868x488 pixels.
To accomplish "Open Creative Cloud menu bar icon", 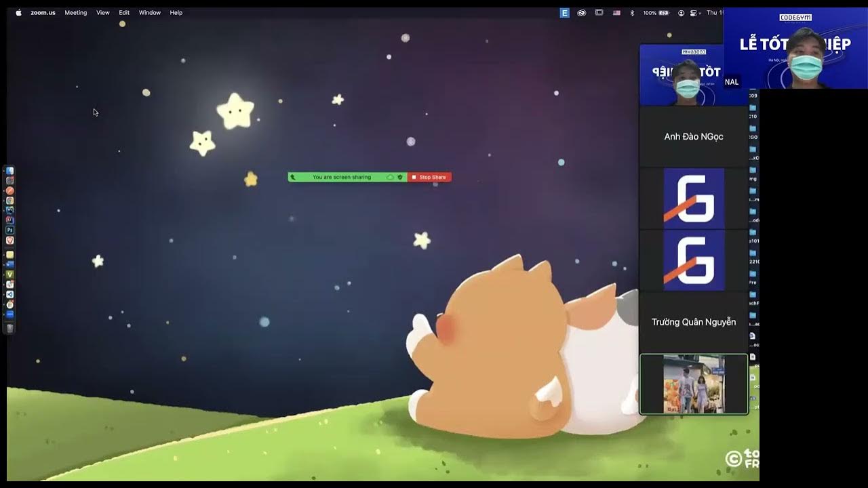I will (x=582, y=12).
